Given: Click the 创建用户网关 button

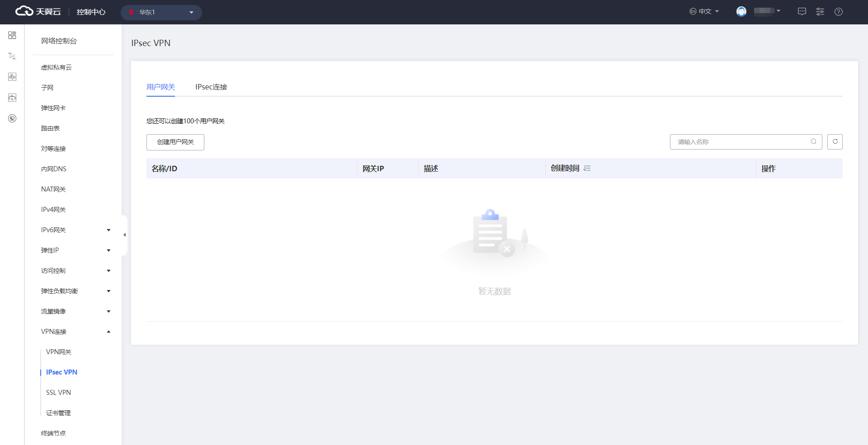Looking at the screenshot, I should coord(175,142).
